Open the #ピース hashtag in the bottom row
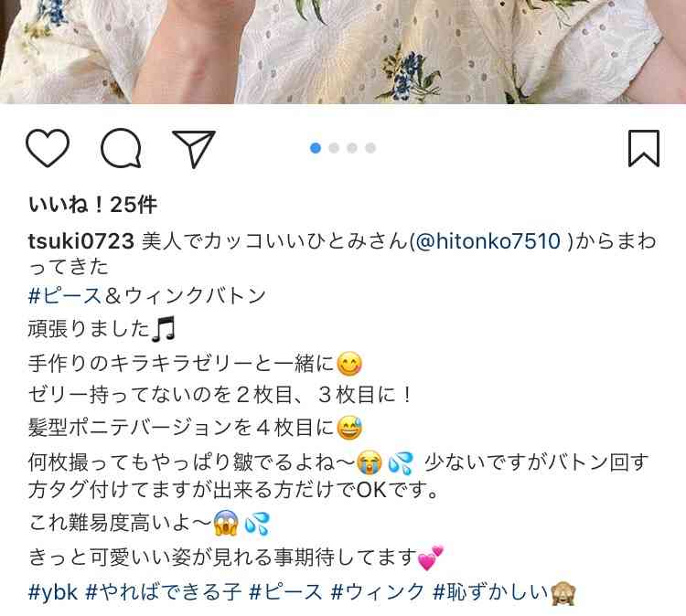Image resolution: width=686 pixels, height=616 pixels. (285, 593)
